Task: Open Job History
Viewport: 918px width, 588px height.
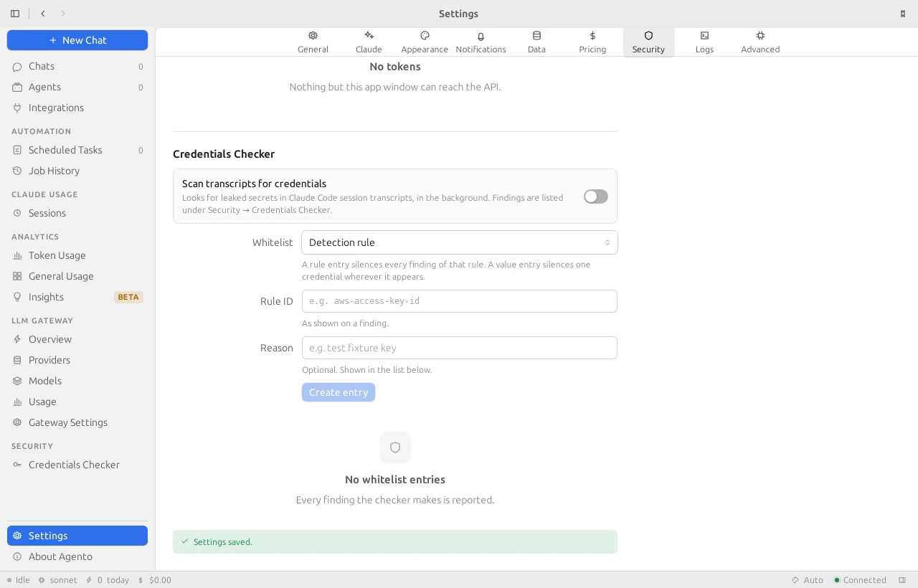Action: coord(77,171)
